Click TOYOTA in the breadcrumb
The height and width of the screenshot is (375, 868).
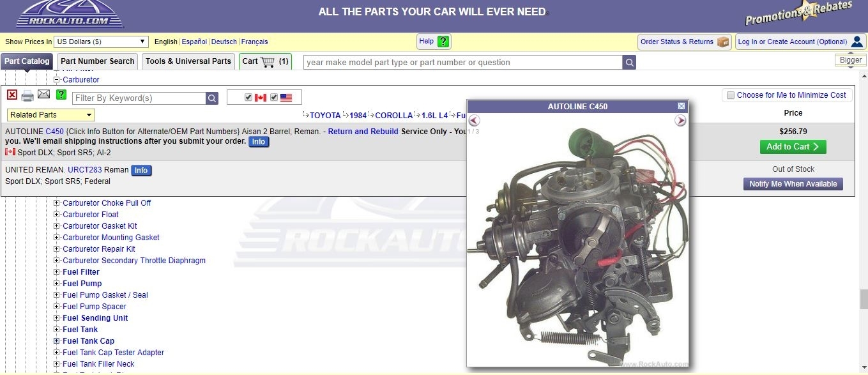click(325, 116)
